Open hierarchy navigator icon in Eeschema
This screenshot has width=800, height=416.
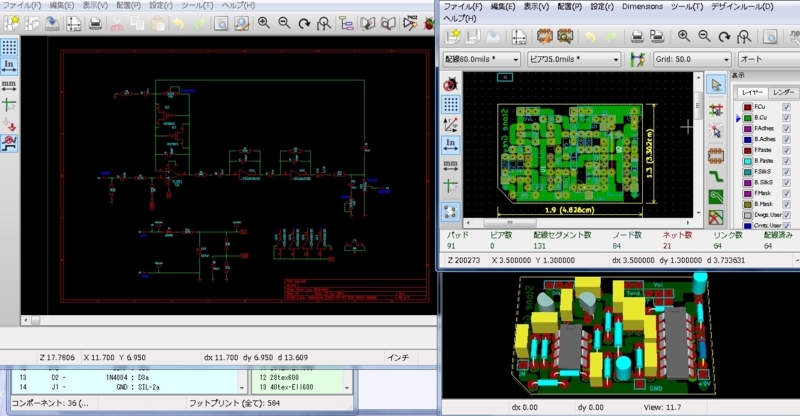(346, 23)
